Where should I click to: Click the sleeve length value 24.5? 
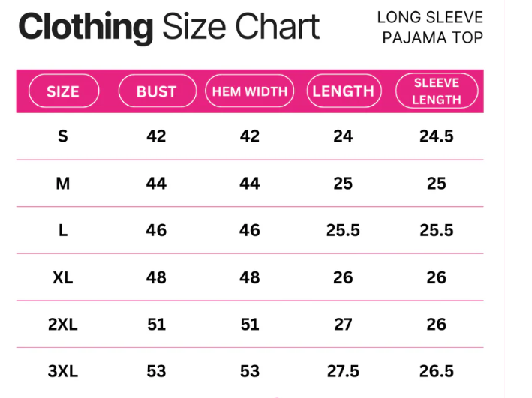pos(436,136)
